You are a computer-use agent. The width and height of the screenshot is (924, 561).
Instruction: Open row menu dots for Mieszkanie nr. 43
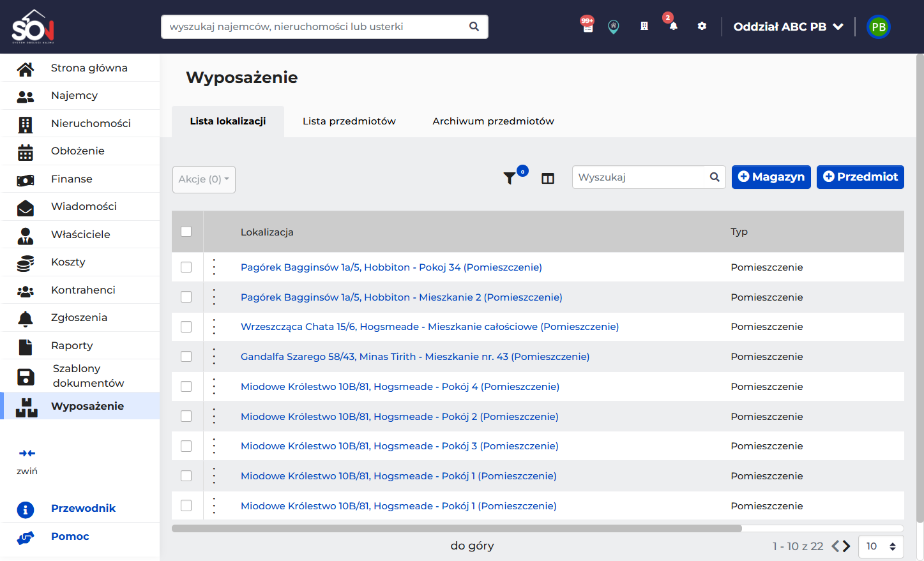tap(214, 356)
